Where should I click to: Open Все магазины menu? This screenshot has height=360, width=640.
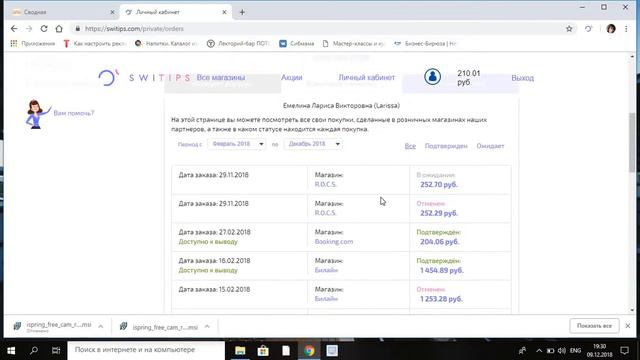pyautogui.click(x=221, y=78)
